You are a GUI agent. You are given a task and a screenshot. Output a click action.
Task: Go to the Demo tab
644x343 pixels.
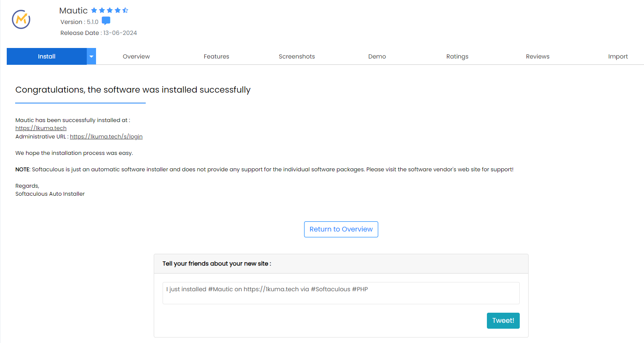point(377,56)
